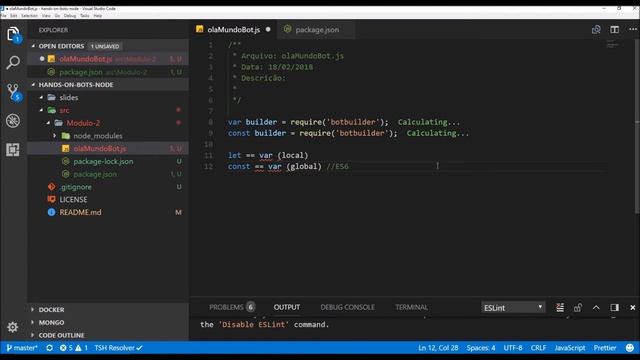The width and height of the screenshot is (640, 360).
Task: Open the ESLint output channel dropdown
Action: (x=513, y=307)
